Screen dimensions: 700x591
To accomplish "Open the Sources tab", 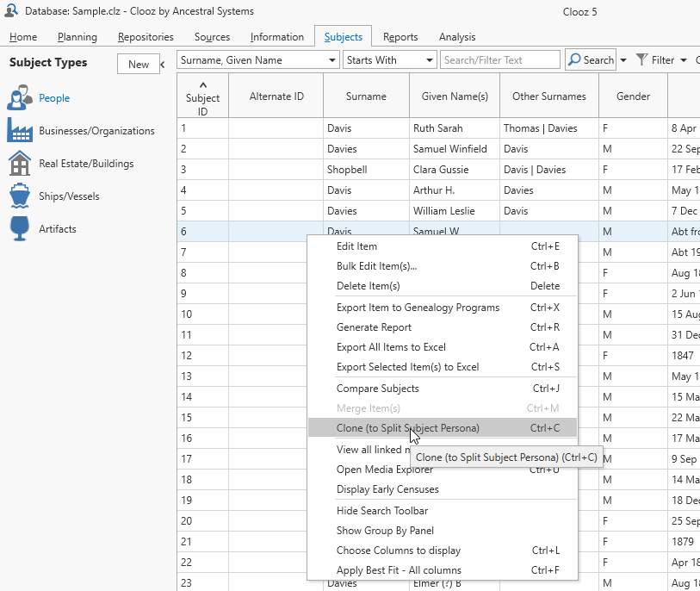I will 212,37.
